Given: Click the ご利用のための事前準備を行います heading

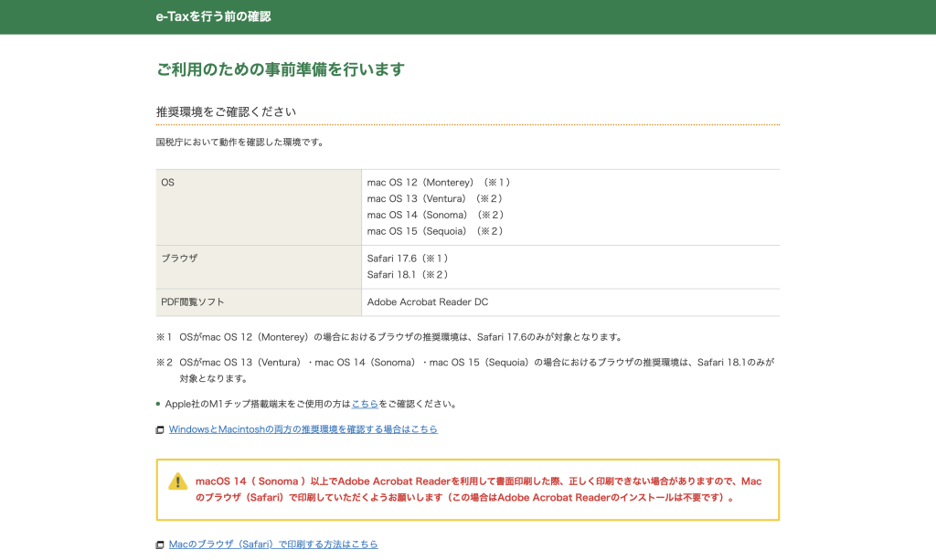Looking at the screenshot, I should click(x=280, y=69).
